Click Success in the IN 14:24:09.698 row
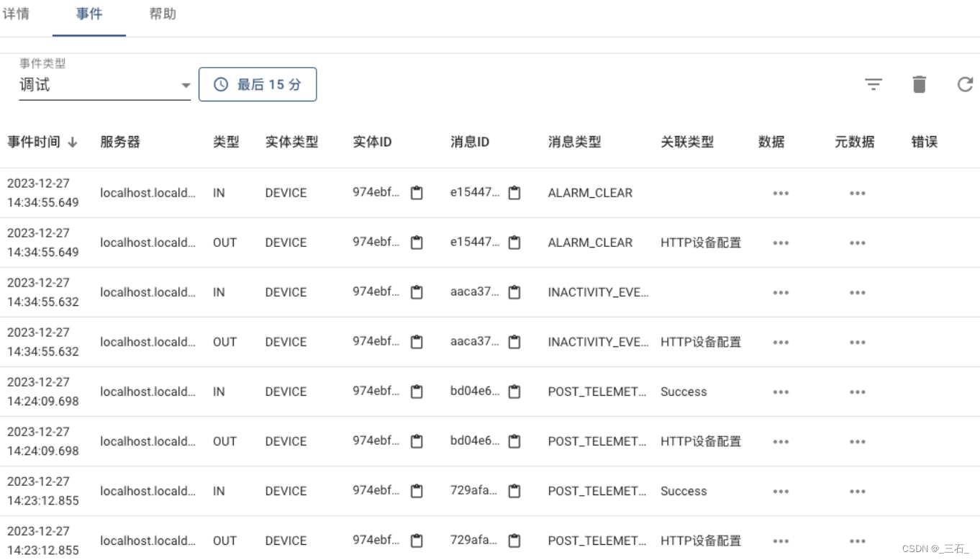This screenshot has height=560, width=980. click(684, 392)
